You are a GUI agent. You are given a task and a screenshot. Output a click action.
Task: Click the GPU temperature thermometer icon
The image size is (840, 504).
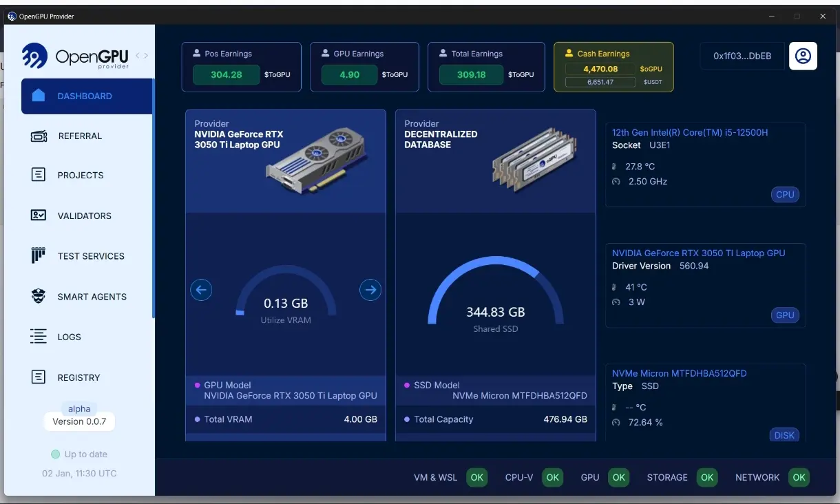pyautogui.click(x=615, y=287)
